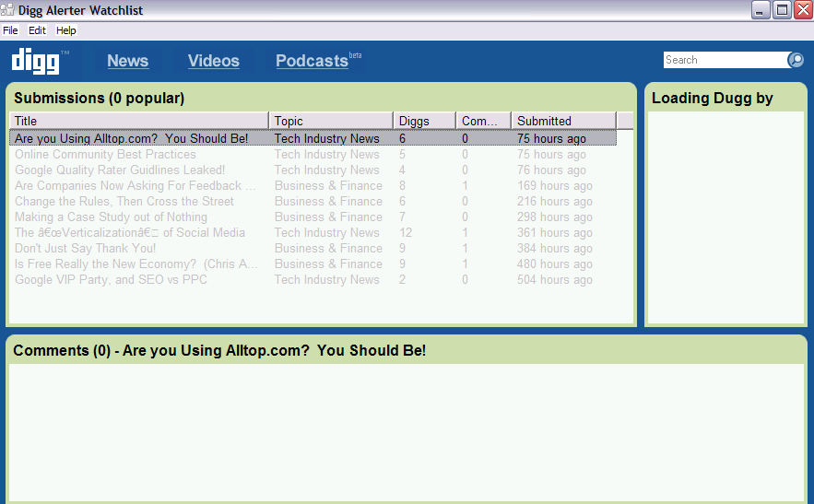Image resolution: width=814 pixels, height=504 pixels.
Task: Click the digg logo
Action: [36, 61]
